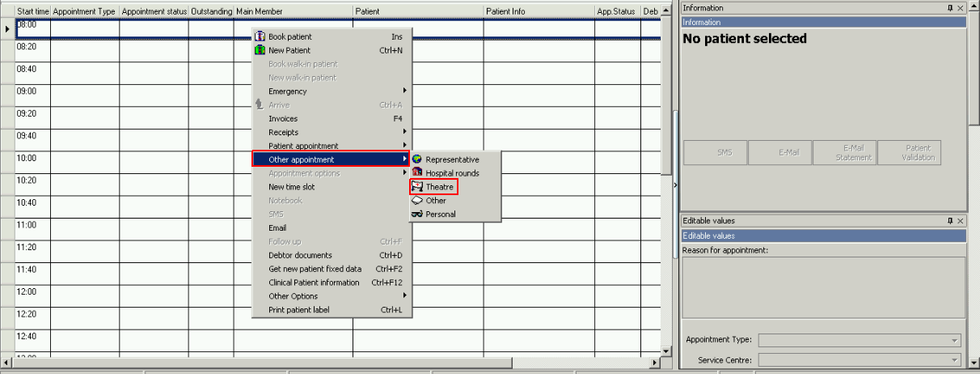Click the Patient Validation button
The height and width of the screenshot is (374, 980).
tap(910, 152)
